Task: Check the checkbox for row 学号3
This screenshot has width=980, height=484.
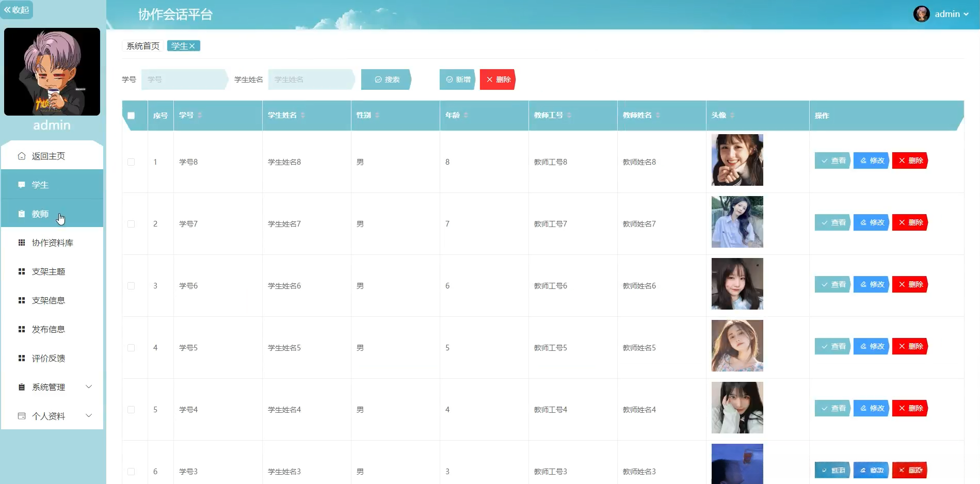Action: (131, 472)
